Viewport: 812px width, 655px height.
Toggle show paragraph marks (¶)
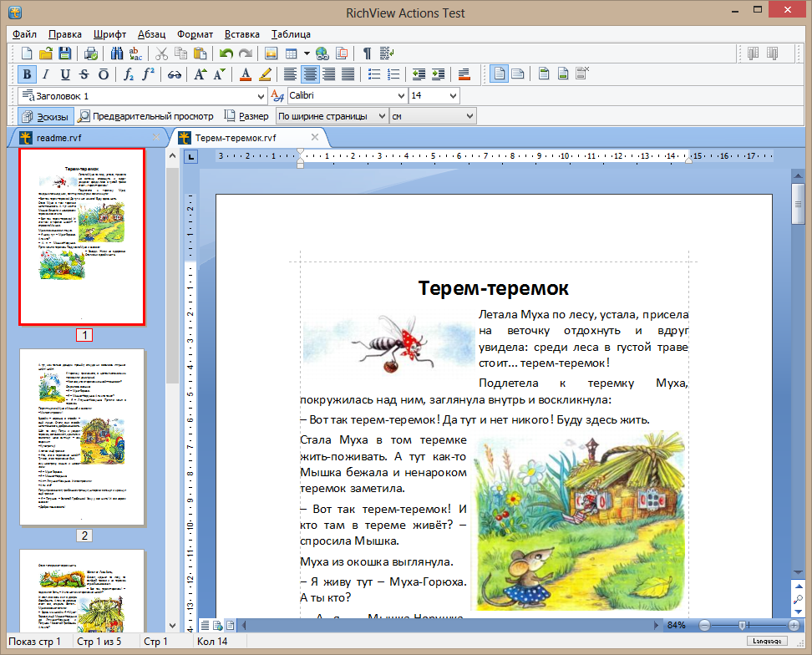pyautogui.click(x=366, y=53)
